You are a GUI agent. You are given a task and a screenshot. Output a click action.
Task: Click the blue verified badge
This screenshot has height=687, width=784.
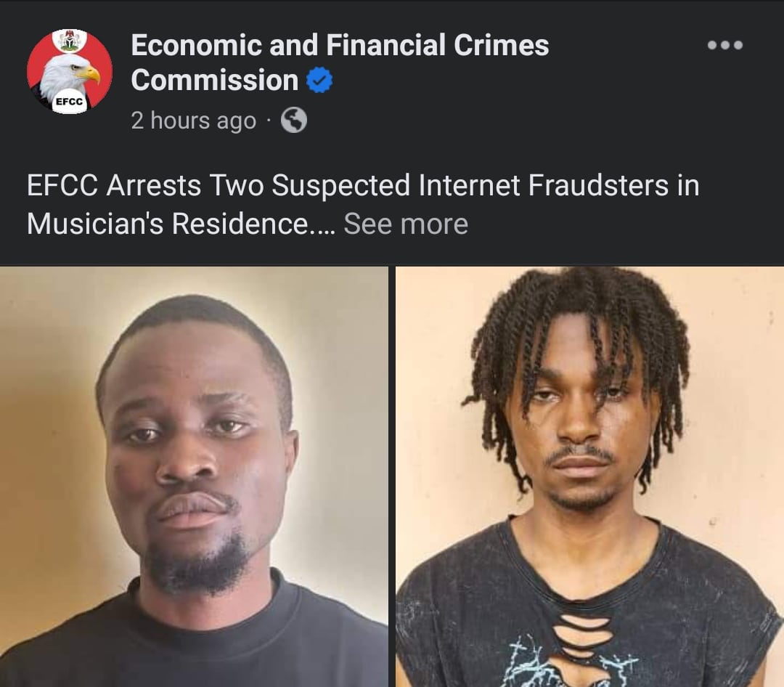coord(319,80)
